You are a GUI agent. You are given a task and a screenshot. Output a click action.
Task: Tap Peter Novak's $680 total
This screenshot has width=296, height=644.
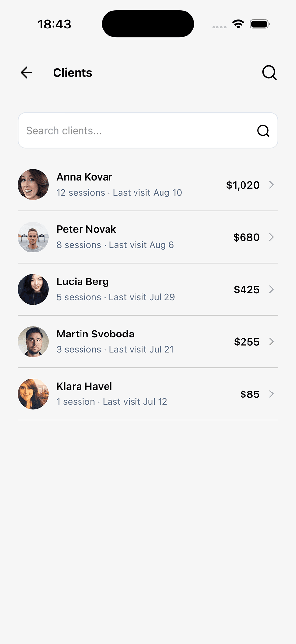246,237
